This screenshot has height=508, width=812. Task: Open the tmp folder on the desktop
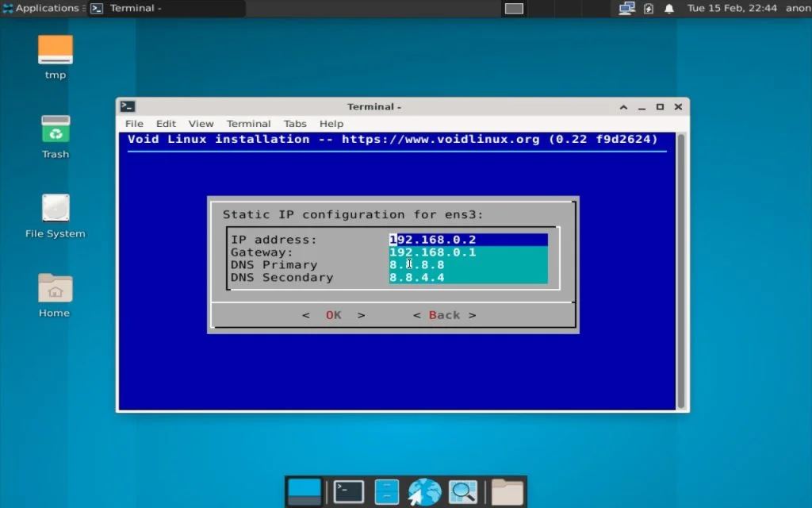55,53
